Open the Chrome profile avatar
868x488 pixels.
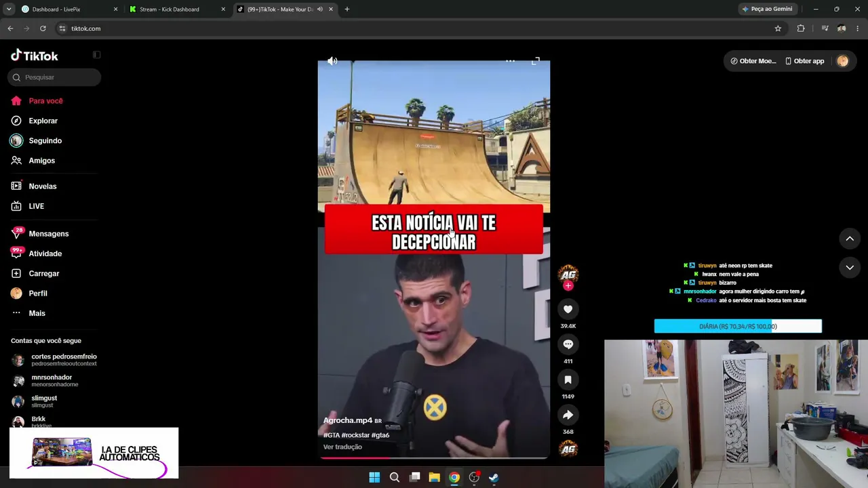click(x=842, y=28)
